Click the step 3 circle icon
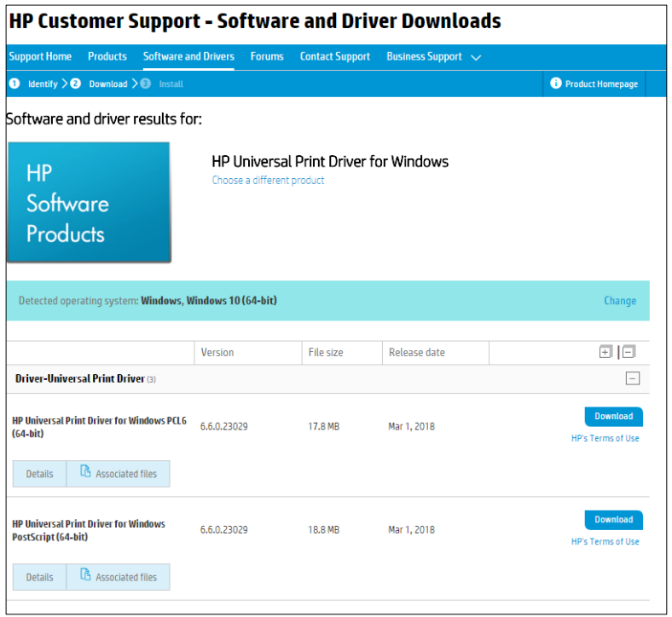Image resolution: width=672 pixels, height=617 pixels. point(146,84)
